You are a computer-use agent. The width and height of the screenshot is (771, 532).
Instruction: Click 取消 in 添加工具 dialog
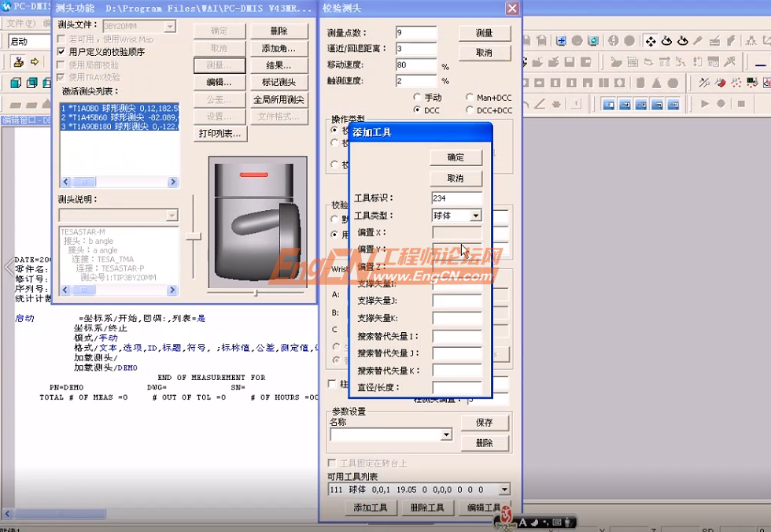click(x=456, y=178)
